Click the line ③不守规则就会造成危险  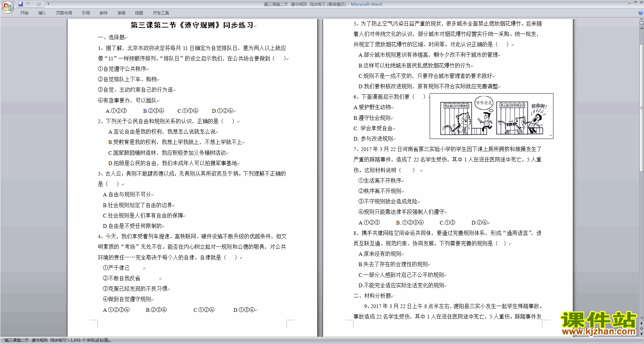[388, 201]
